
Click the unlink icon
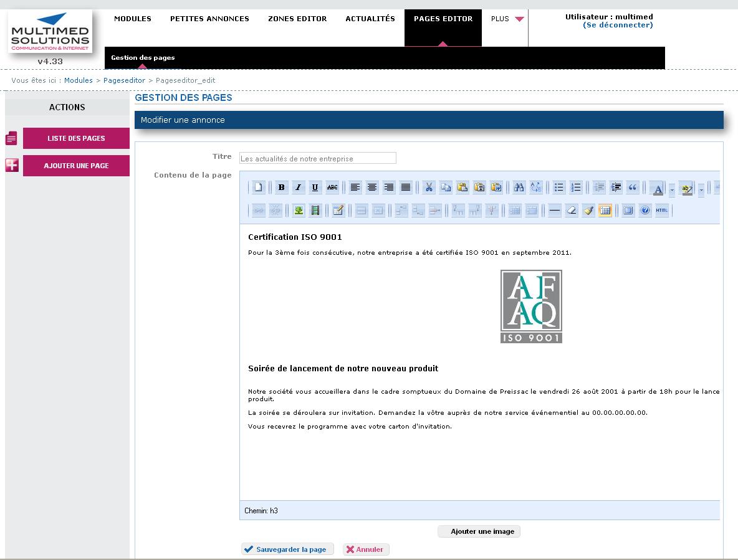[x=276, y=210]
